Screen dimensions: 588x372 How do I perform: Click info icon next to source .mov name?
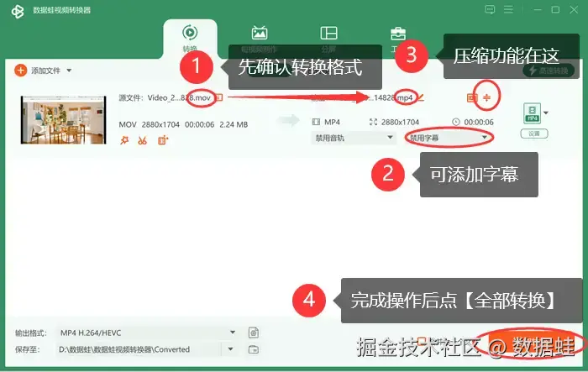219,98
